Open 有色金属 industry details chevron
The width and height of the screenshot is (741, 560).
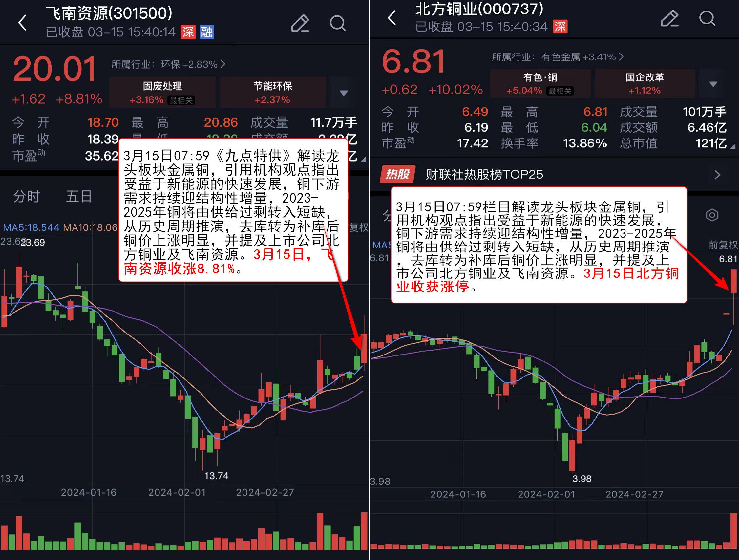[x=622, y=57]
